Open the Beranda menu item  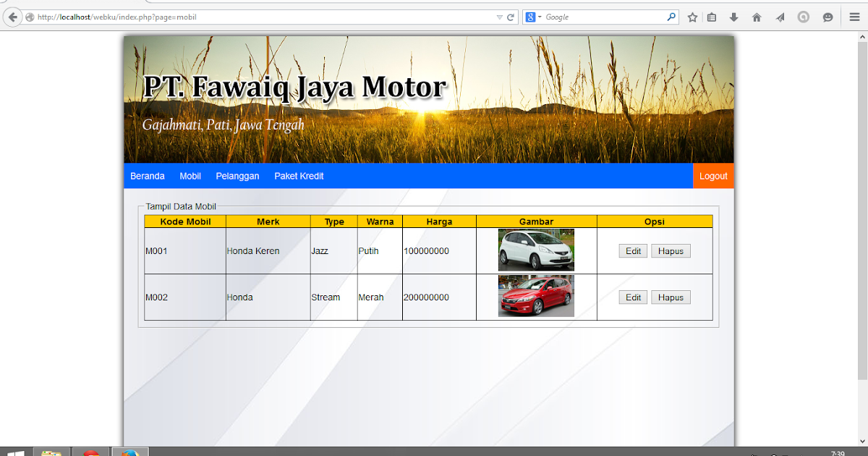pos(148,176)
